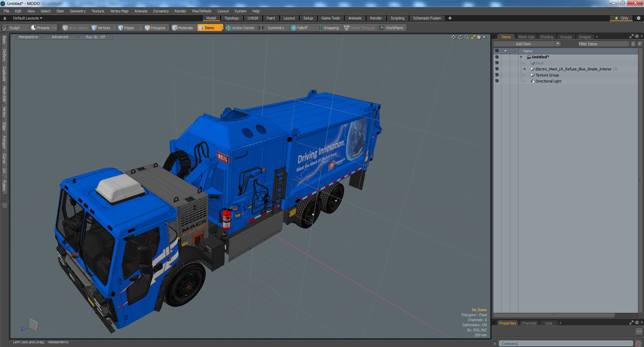This screenshot has width=644, height=347.
Task: Open the Polygon side tab
Action: point(4,142)
